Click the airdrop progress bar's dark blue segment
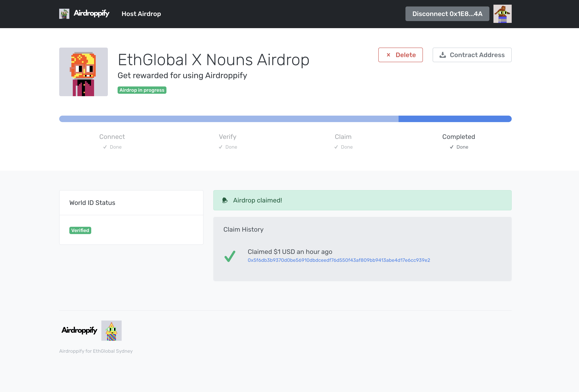The height and width of the screenshot is (392, 579). (x=455, y=119)
